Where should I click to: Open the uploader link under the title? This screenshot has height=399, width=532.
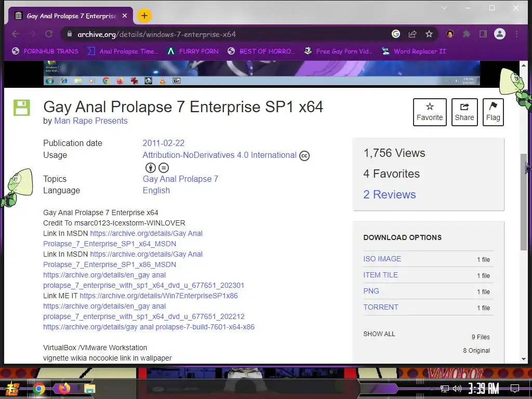(x=90, y=121)
